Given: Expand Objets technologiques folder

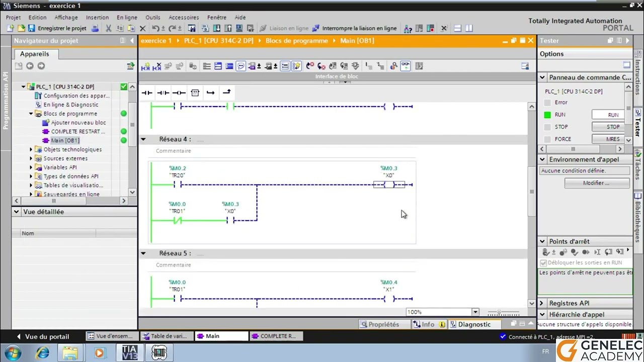Looking at the screenshot, I should 31,149.
